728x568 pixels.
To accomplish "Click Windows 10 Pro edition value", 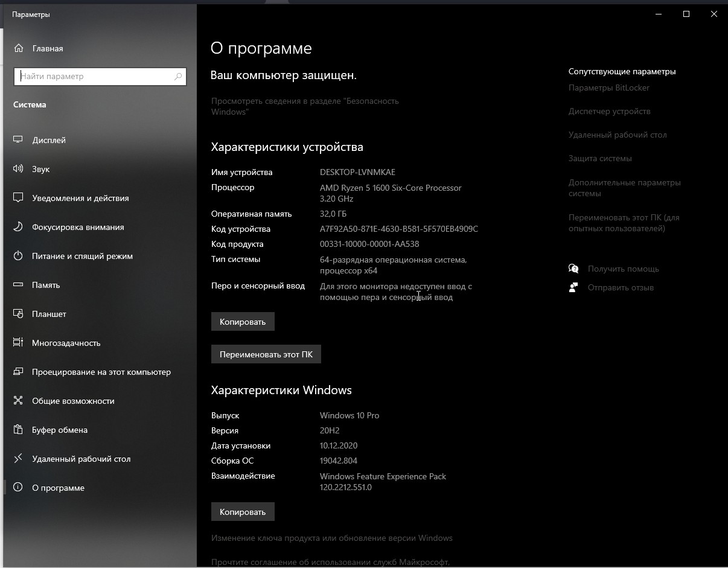I will pyautogui.click(x=350, y=415).
